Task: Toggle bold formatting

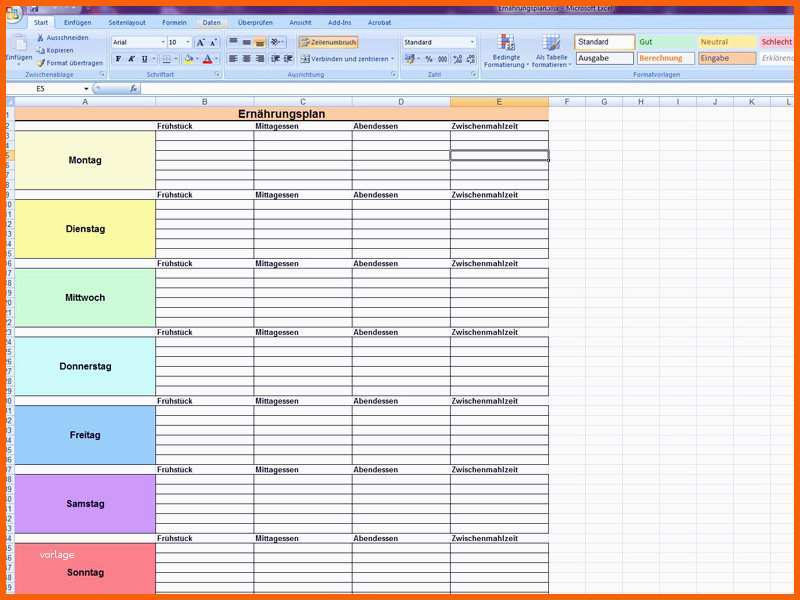Action: coord(118,59)
